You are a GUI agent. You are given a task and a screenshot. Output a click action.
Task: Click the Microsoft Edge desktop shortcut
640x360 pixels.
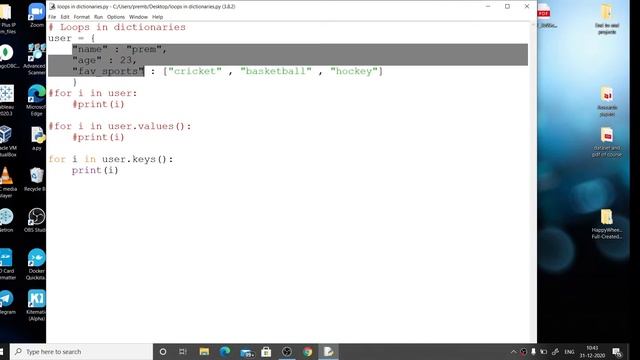click(36, 100)
